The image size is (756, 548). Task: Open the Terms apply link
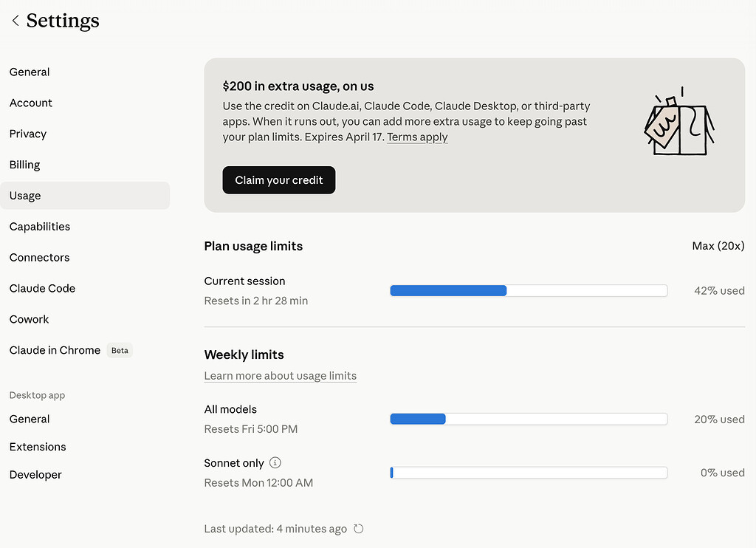coord(418,137)
